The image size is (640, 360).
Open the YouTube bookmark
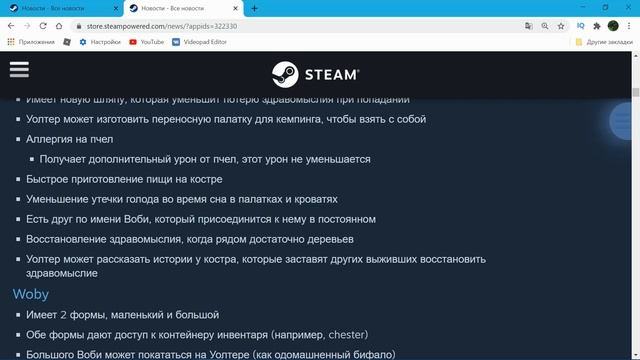pyautogui.click(x=147, y=42)
